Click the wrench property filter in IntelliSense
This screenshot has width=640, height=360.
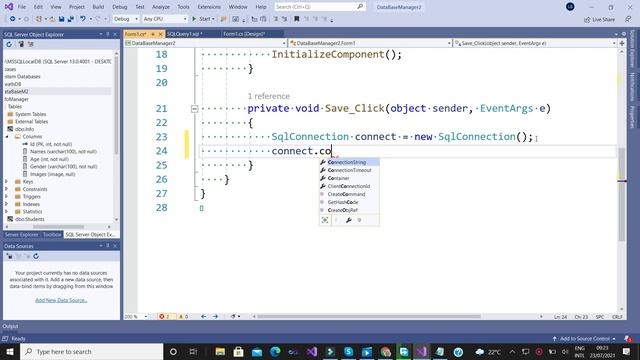click(x=349, y=220)
